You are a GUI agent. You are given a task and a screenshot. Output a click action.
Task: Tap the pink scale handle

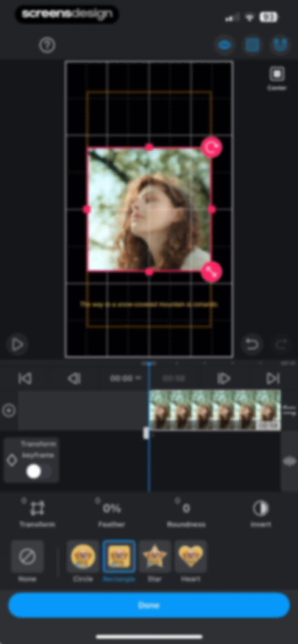211,272
